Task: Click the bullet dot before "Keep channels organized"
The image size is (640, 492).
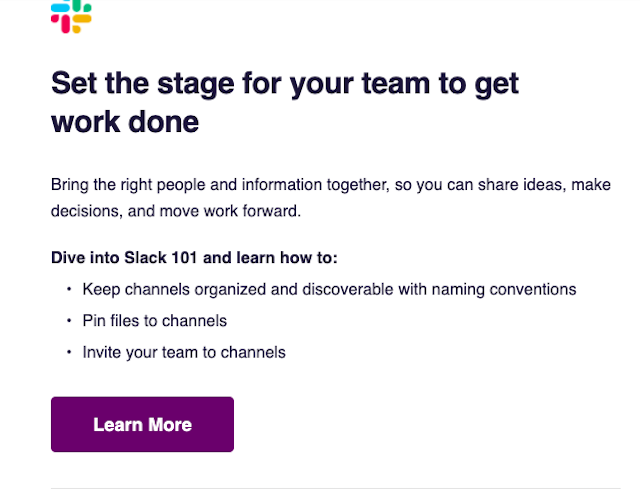Action: (x=69, y=289)
